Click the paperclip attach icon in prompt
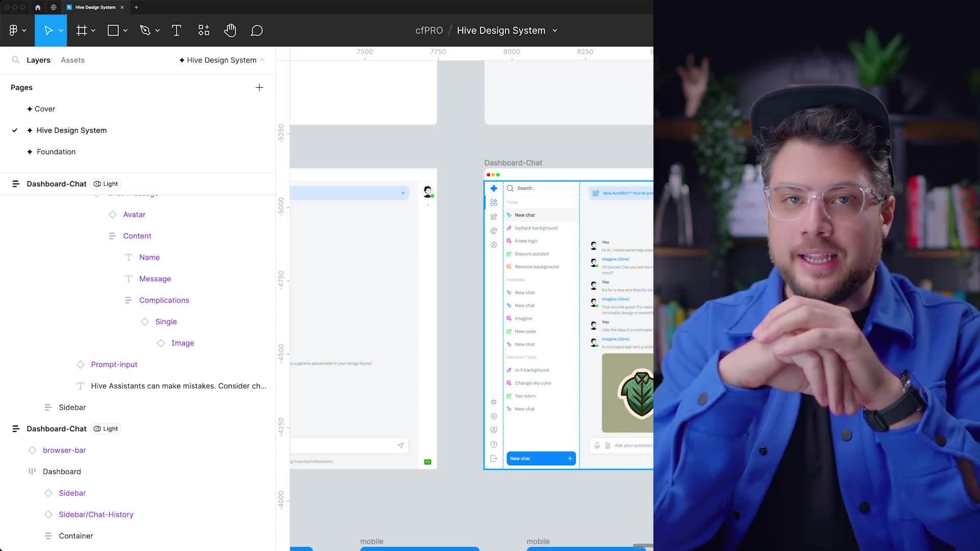Viewport: 980px width, 551px height. pos(607,445)
